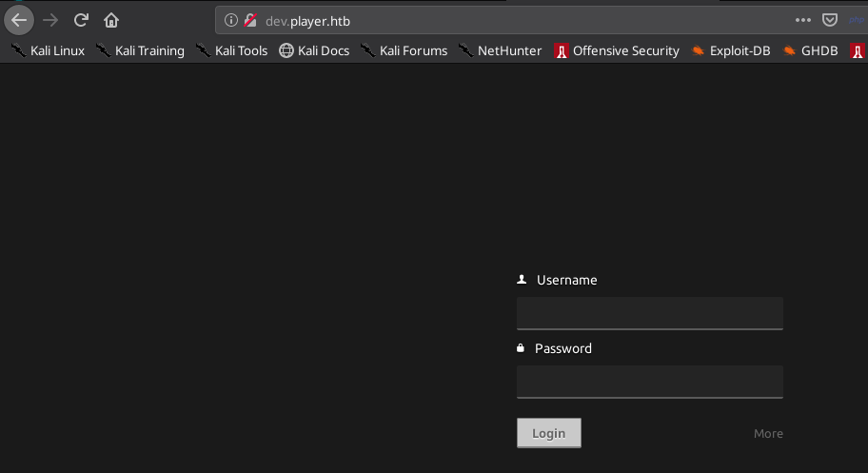
Task: Open the GHDB bookmark
Action: [x=811, y=50]
